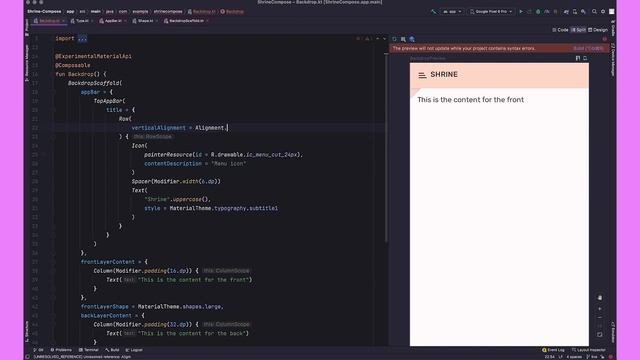Click the SHRINE title in the preview
640x360 pixels.
pos(444,75)
